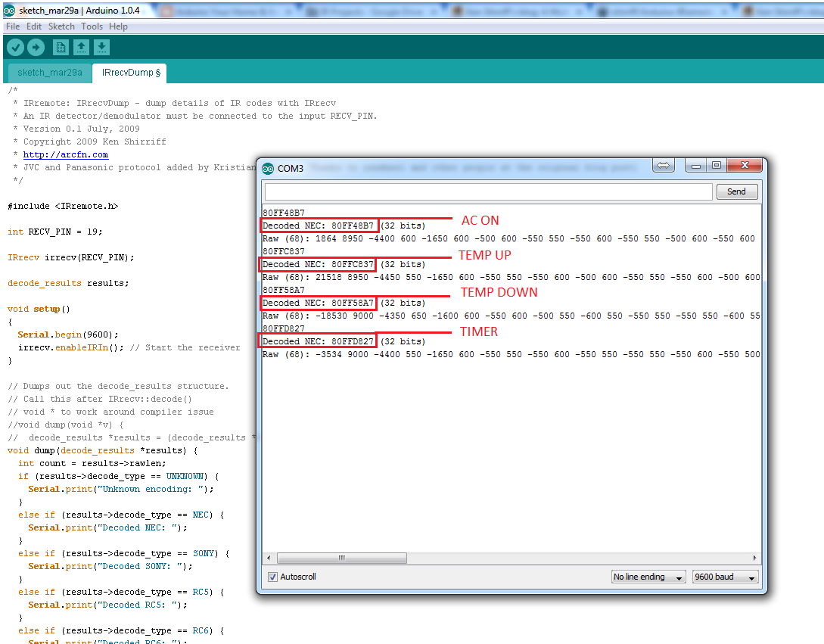
Task: Click the raw line starting '1864 8950'
Action: [511, 238]
